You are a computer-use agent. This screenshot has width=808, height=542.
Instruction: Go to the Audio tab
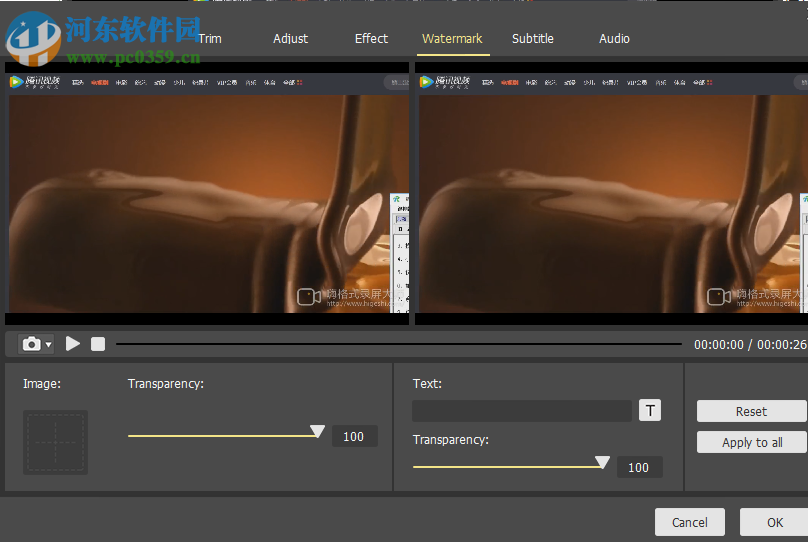[614, 39]
